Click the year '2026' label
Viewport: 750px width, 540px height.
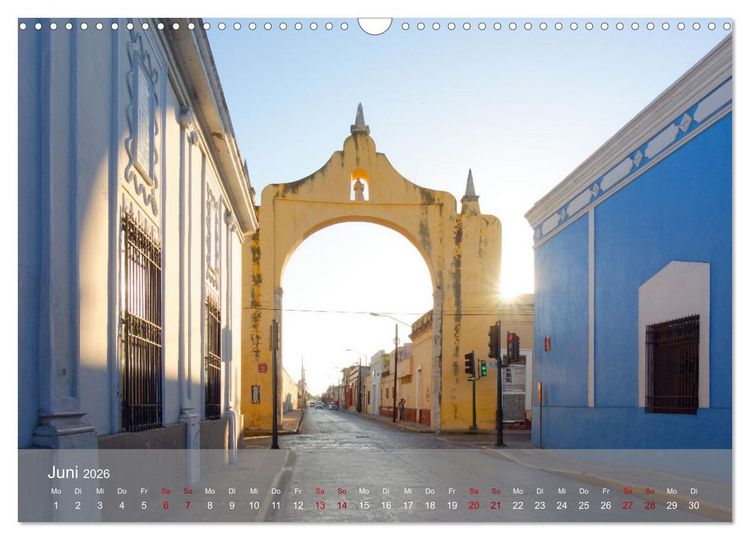tap(97, 474)
